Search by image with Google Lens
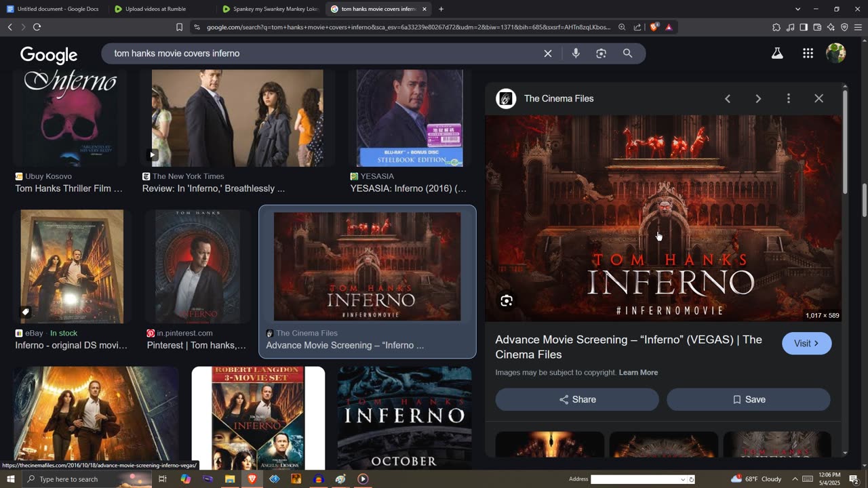This screenshot has height=488, width=868. coord(601,54)
